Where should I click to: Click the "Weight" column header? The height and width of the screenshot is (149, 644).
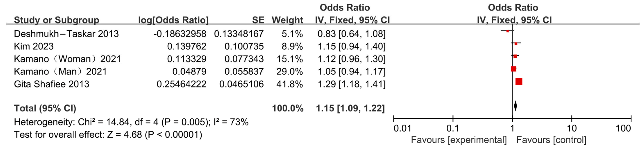pyautogui.click(x=287, y=20)
